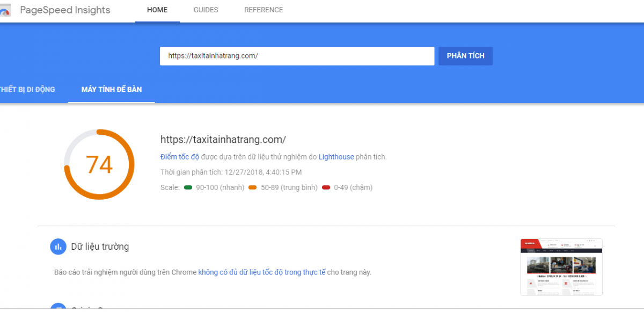Click the website screenshot thumbnail
The width and height of the screenshot is (644, 312).
(x=561, y=267)
